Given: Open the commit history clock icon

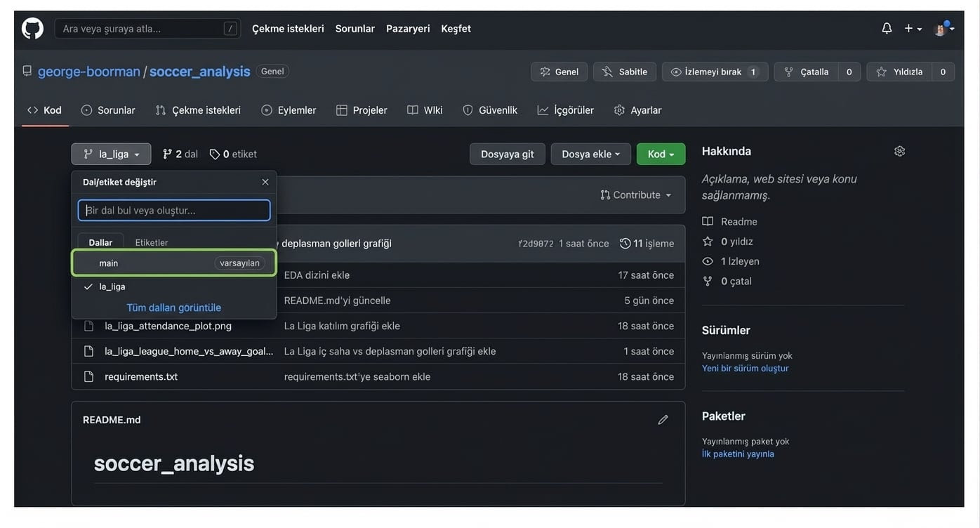Looking at the screenshot, I should pyautogui.click(x=625, y=244).
